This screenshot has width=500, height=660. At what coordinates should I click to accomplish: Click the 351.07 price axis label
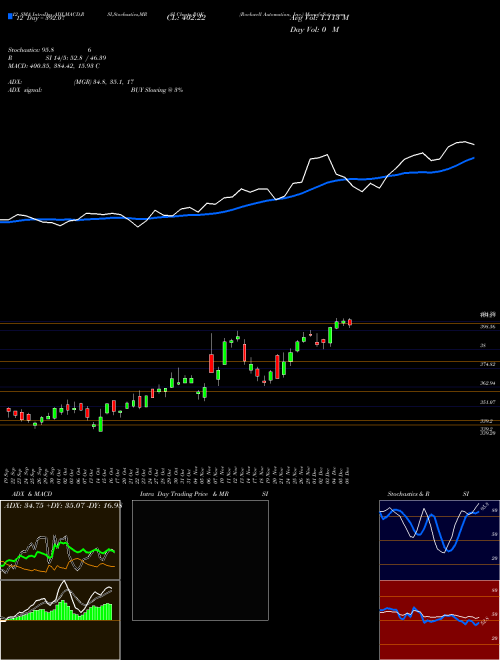[487, 402]
